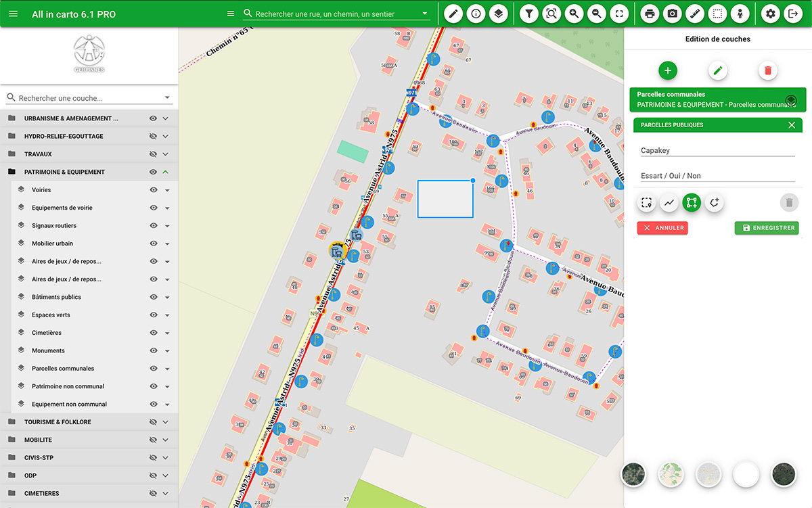This screenshot has height=508, width=812.
Task: Open the main hamburger menu
Action: pyautogui.click(x=14, y=14)
